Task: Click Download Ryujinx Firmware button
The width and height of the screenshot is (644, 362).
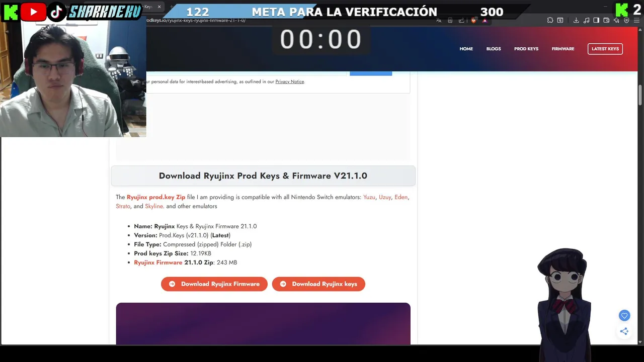Action: tap(214, 284)
